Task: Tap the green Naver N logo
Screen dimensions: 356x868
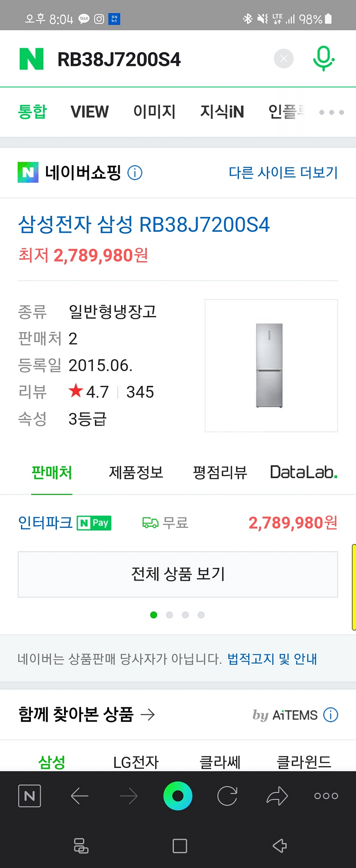Action: [31, 59]
